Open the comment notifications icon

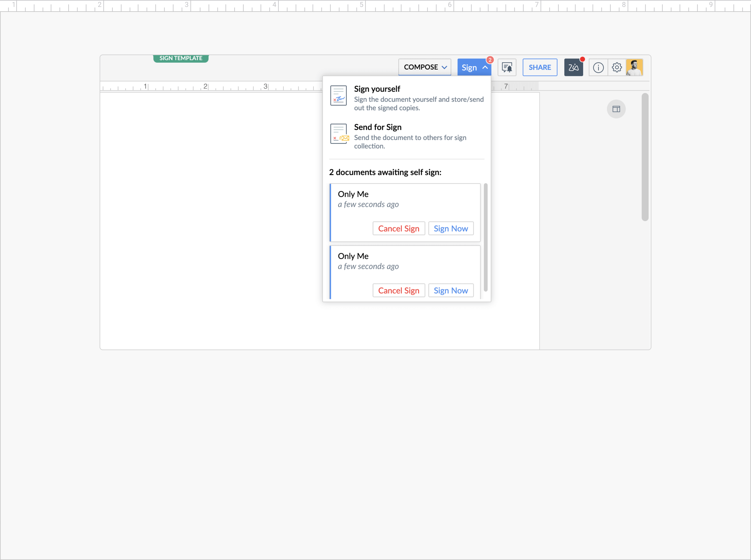point(507,67)
